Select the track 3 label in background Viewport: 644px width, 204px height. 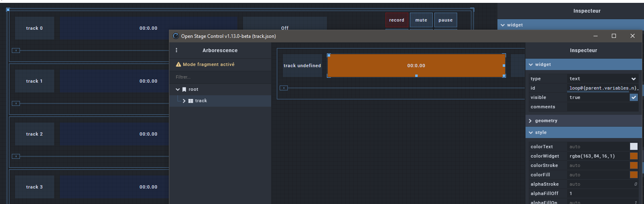(x=35, y=187)
